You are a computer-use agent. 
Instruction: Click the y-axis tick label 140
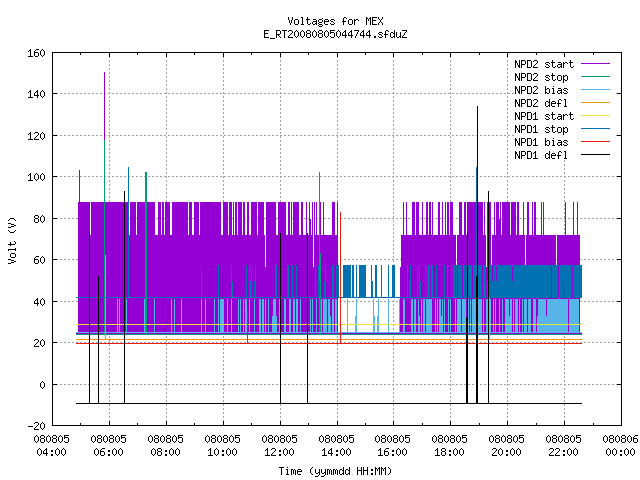pos(36,94)
